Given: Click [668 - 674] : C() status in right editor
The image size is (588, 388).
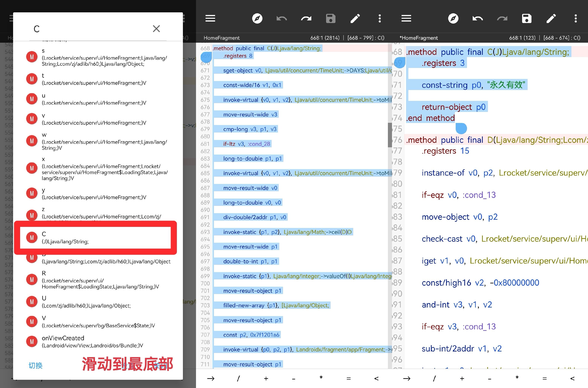Looking at the screenshot, I should [562, 38].
